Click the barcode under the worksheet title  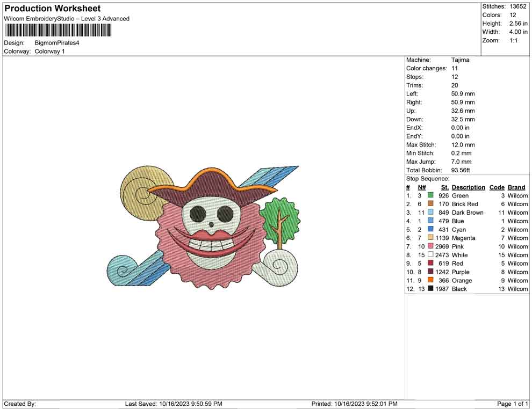(x=58, y=31)
